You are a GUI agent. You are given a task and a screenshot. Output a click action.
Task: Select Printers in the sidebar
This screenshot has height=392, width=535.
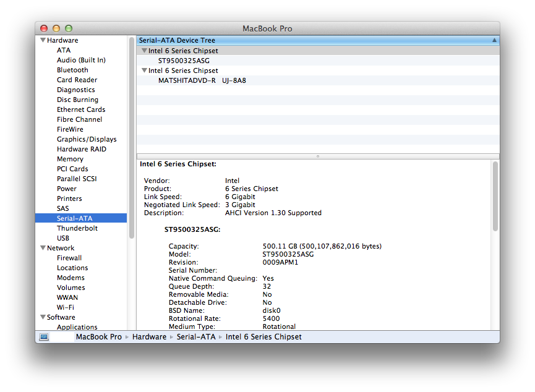point(69,198)
